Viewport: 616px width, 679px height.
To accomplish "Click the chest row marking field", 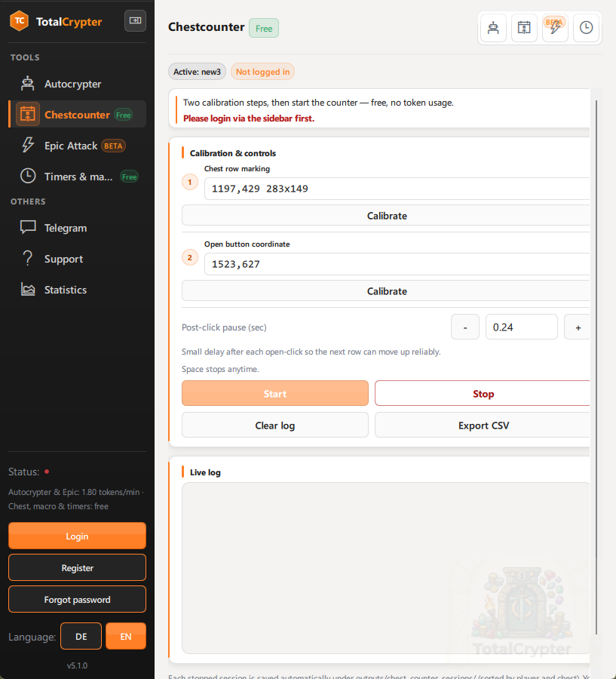I will click(x=397, y=189).
